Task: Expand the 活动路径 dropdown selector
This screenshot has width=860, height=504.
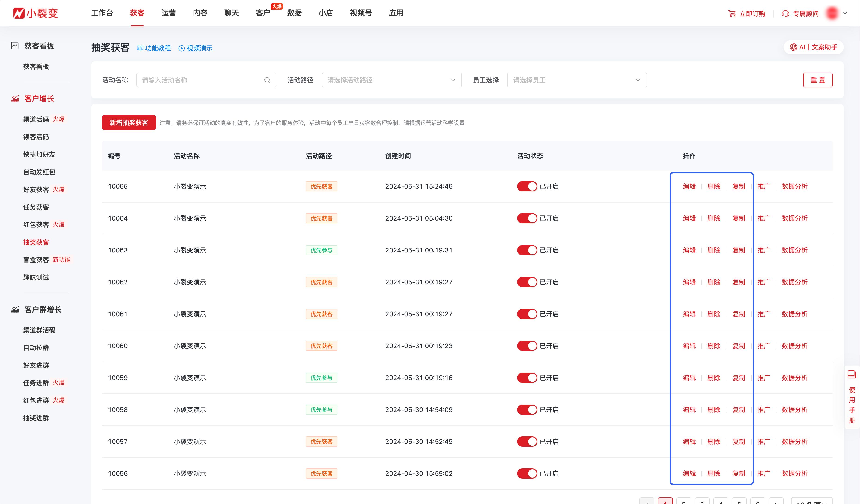Action: pyautogui.click(x=391, y=80)
